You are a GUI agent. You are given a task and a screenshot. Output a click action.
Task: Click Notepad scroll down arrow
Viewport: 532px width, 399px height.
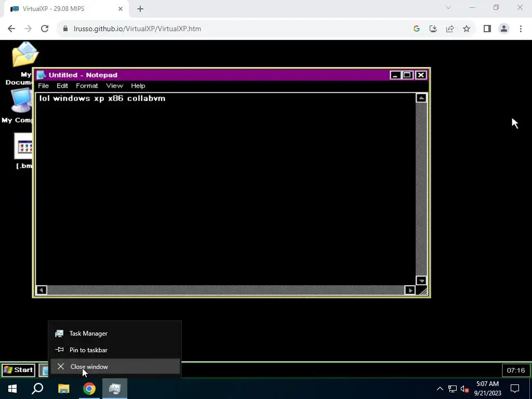(x=421, y=281)
